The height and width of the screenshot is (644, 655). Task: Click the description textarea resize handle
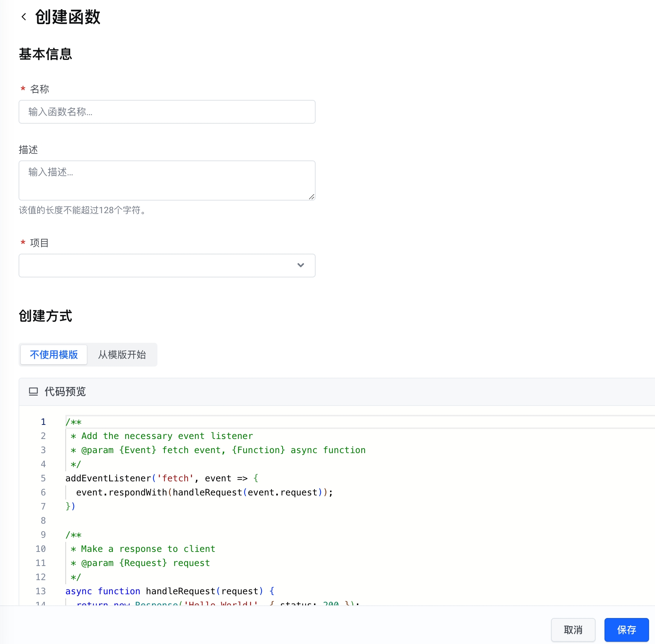coord(312,196)
